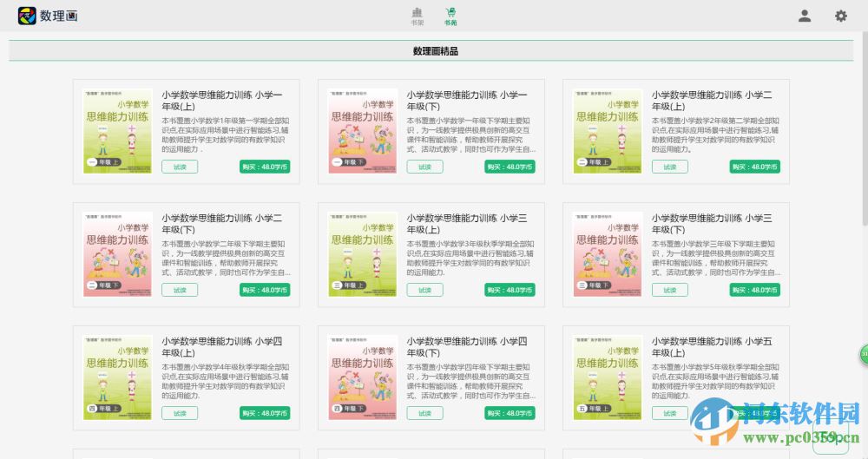Open the 三年级下 book cover thumbnail
868x459 pixels.
[608, 255]
